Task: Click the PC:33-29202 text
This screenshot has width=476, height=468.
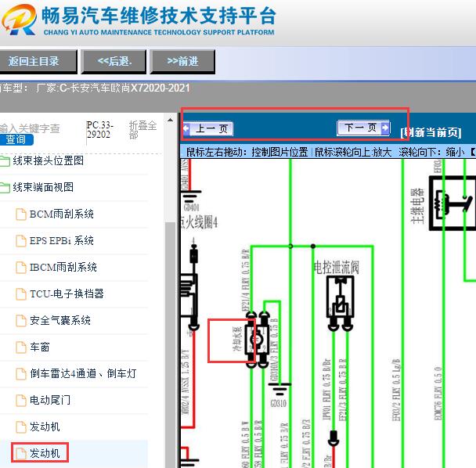Action: point(99,130)
